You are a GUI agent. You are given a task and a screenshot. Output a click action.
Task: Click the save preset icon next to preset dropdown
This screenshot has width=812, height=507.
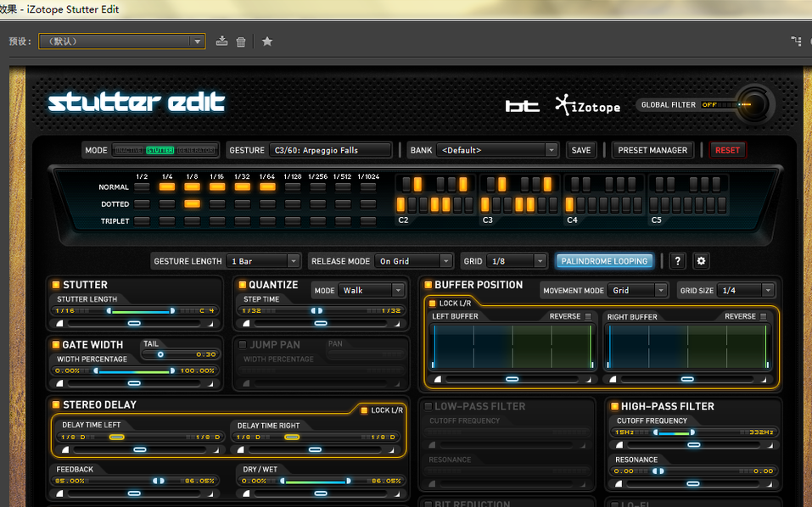pyautogui.click(x=221, y=41)
